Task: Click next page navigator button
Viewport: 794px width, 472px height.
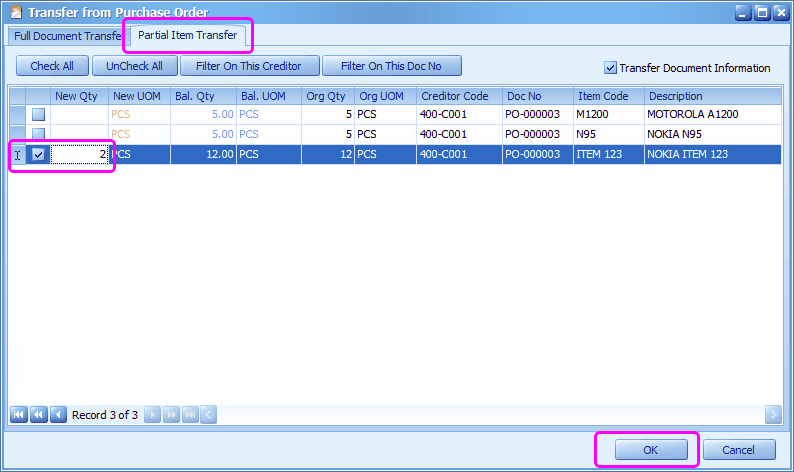Action: (171, 414)
